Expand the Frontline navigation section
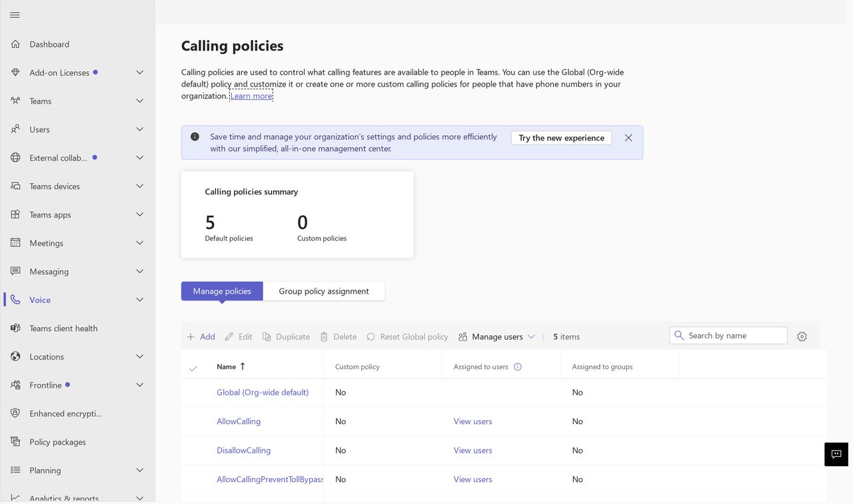853x504 pixels. tap(140, 385)
